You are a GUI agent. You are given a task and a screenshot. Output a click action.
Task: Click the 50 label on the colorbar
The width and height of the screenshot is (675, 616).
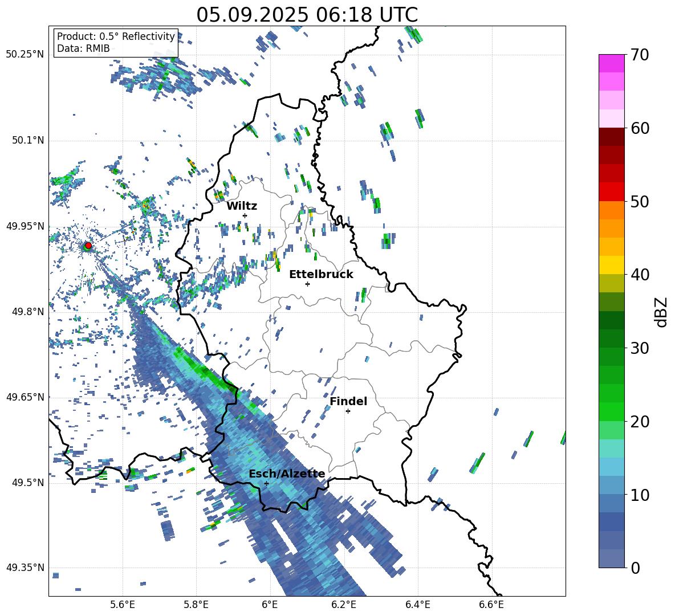tap(639, 202)
